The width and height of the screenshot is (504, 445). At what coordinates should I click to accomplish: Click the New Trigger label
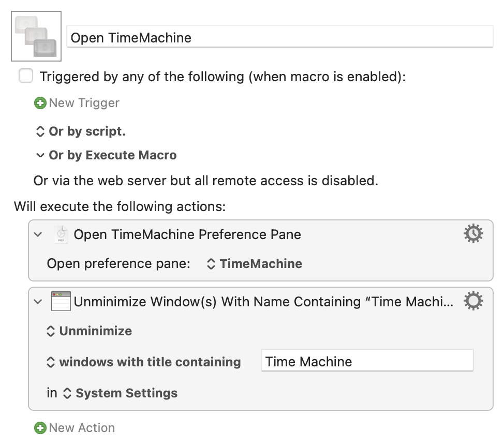tap(84, 103)
